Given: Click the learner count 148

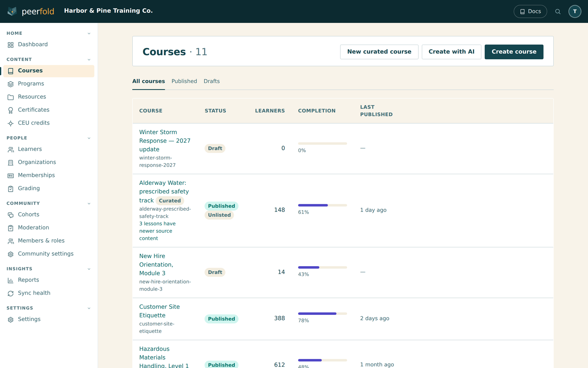Looking at the screenshot, I should (280, 210).
